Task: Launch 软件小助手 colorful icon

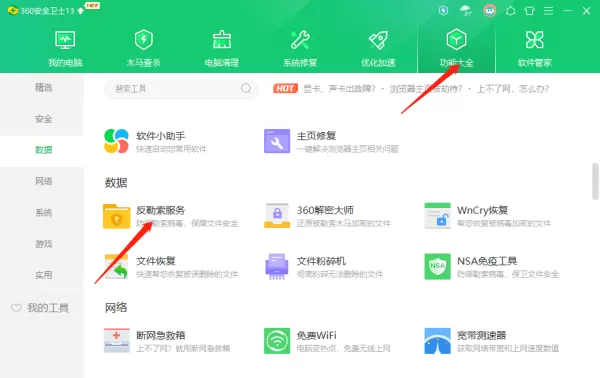Action: pos(116,141)
